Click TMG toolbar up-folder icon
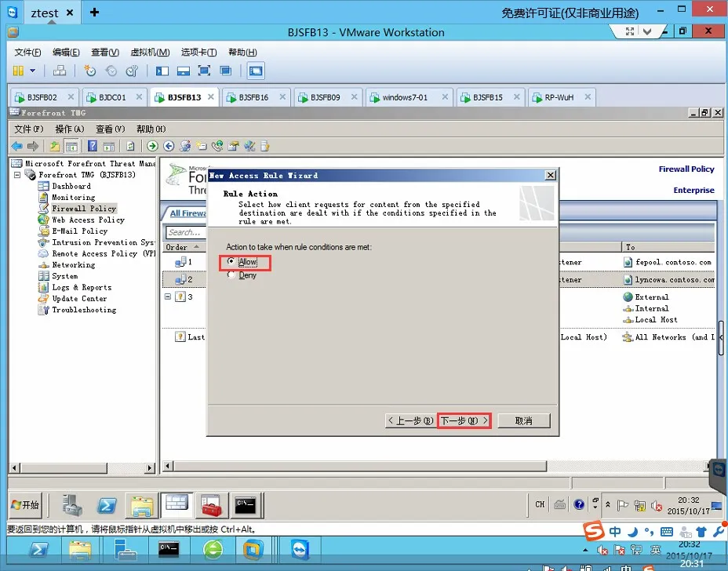This screenshot has width=728, height=571. tap(55, 146)
